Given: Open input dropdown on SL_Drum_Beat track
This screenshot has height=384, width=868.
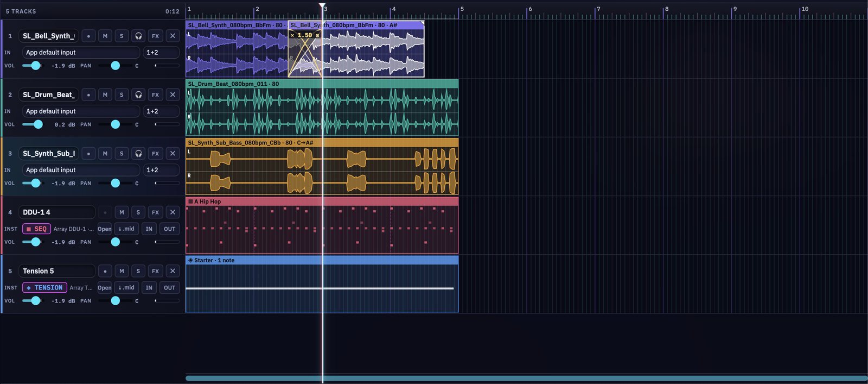Looking at the screenshot, I should point(81,111).
